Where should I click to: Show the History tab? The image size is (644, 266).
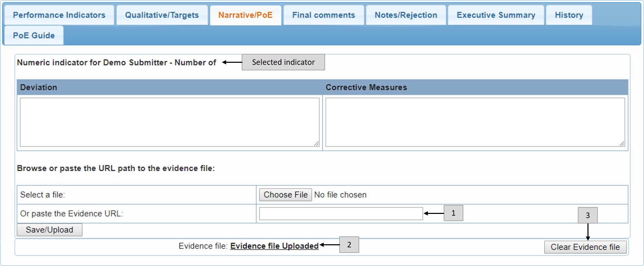pos(569,15)
